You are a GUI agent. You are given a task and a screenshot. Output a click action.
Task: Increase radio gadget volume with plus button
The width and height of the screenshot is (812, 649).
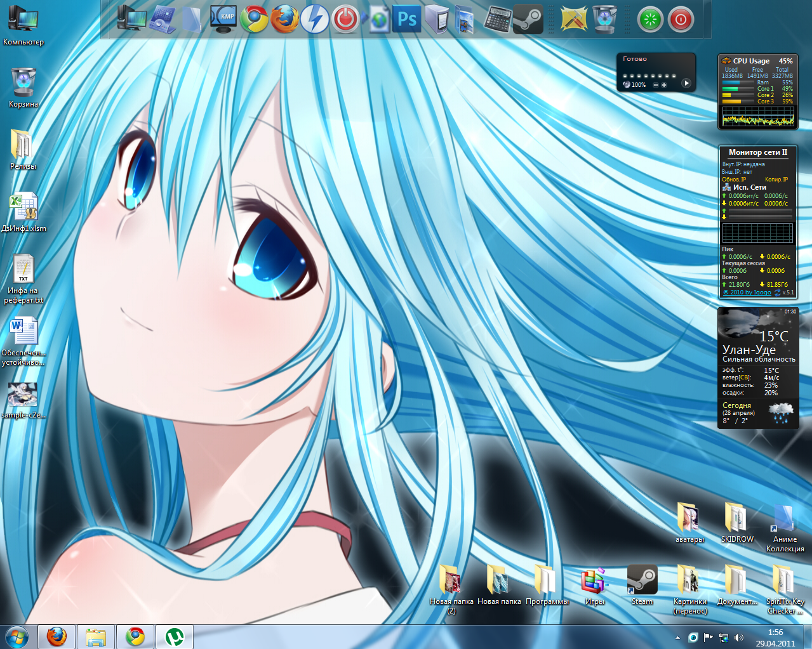[665, 84]
